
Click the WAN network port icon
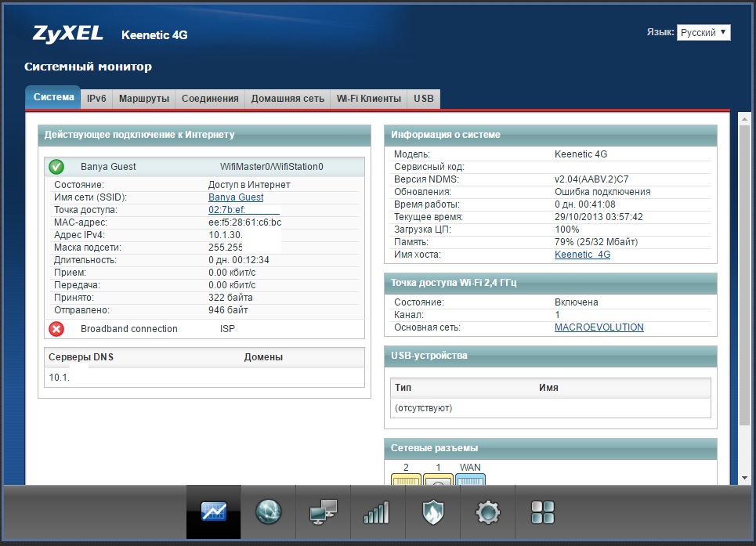(x=471, y=479)
